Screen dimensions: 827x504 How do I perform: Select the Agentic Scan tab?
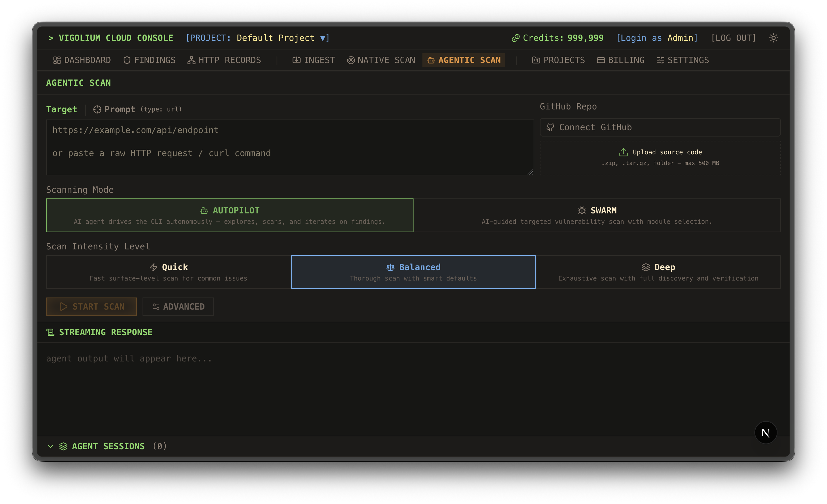(x=464, y=60)
